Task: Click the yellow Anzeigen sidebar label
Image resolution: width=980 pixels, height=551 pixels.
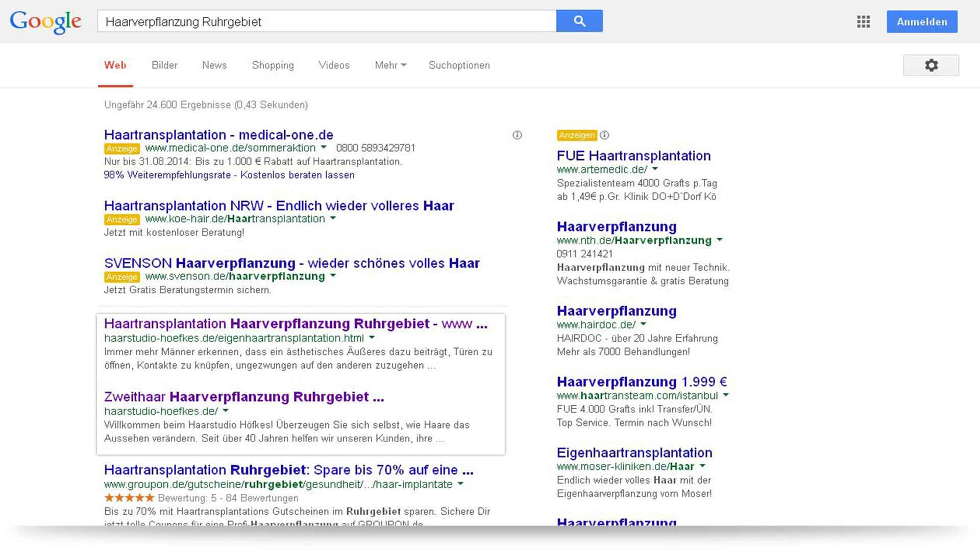Action: tap(577, 135)
